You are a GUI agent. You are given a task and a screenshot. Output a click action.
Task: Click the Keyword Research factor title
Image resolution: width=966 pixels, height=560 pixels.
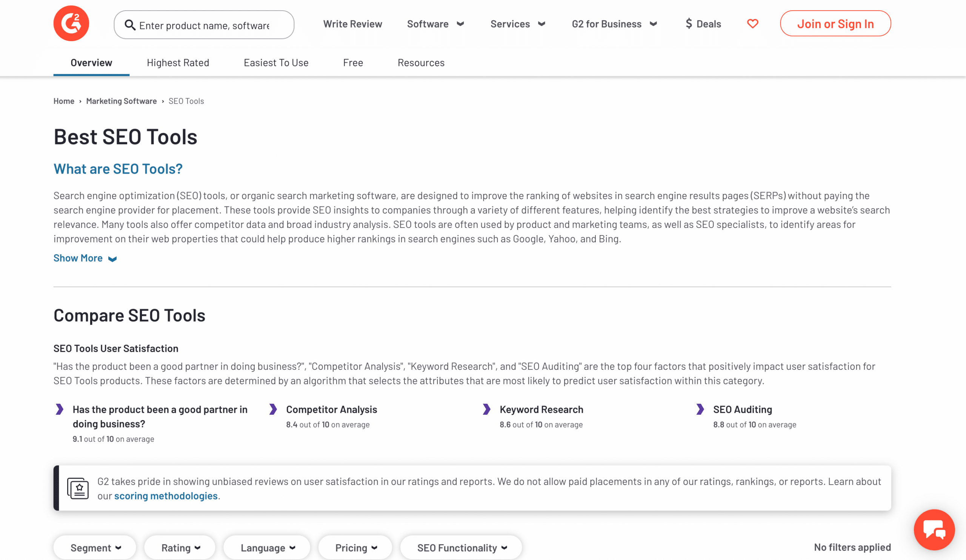coord(541,409)
